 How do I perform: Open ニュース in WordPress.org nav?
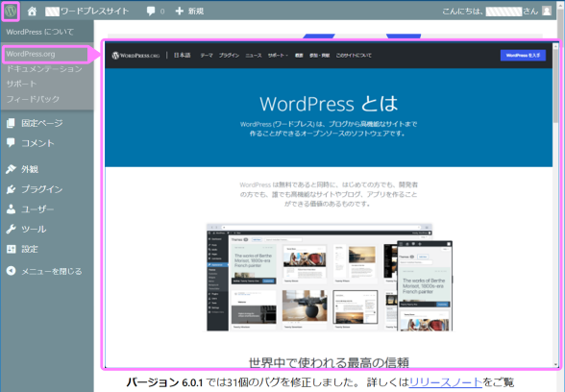[x=254, y=56]
